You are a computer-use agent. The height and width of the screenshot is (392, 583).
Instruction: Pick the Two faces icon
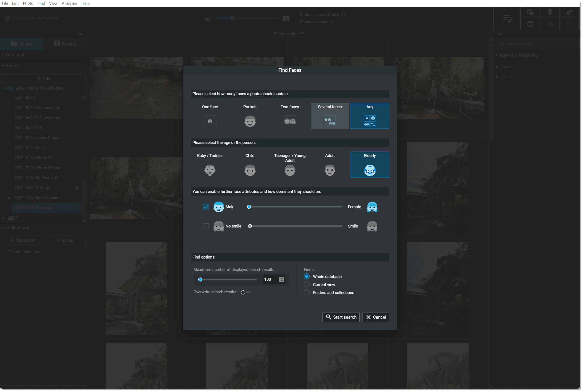click(290, 121)
